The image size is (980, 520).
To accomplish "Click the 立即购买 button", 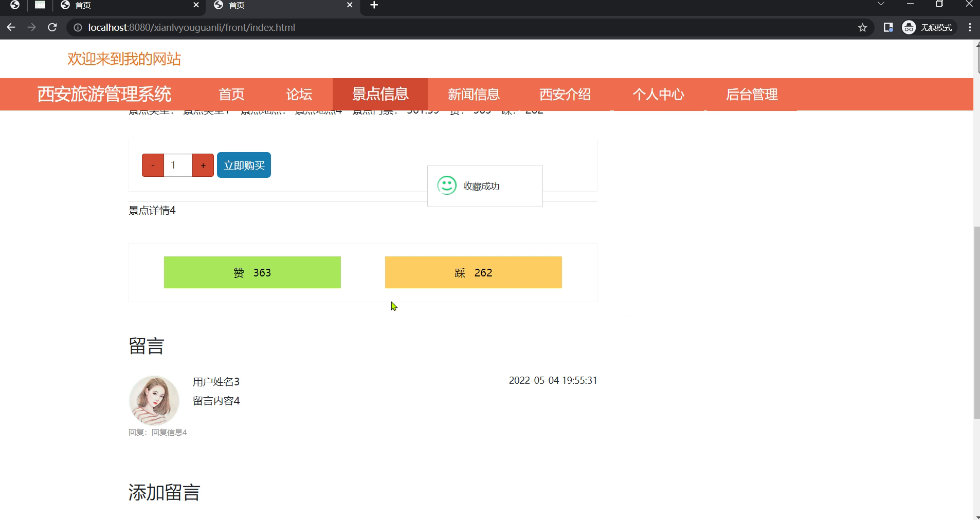I will tap(244, 165).
